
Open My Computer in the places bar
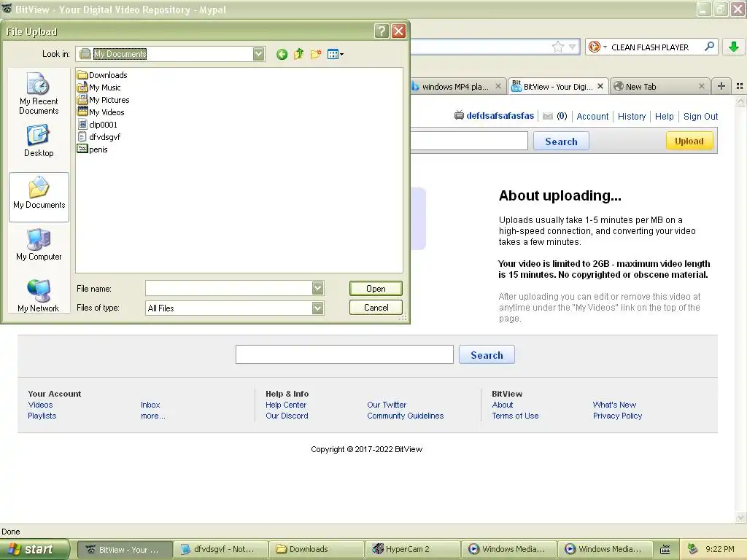click(39, 244)
